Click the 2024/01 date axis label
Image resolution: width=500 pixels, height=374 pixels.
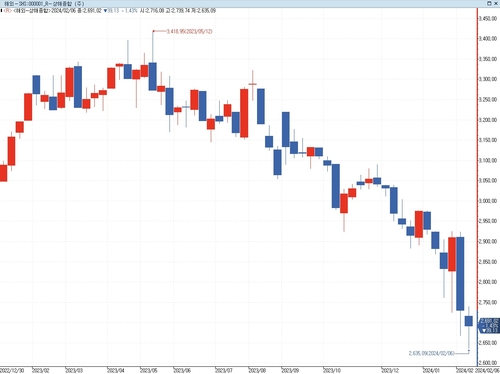point(431,371)
